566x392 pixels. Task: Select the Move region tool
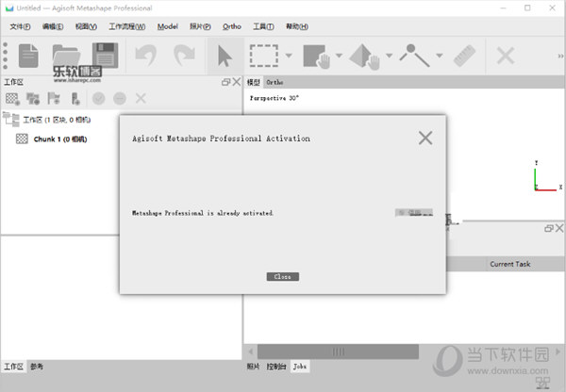tap(317, 56)
